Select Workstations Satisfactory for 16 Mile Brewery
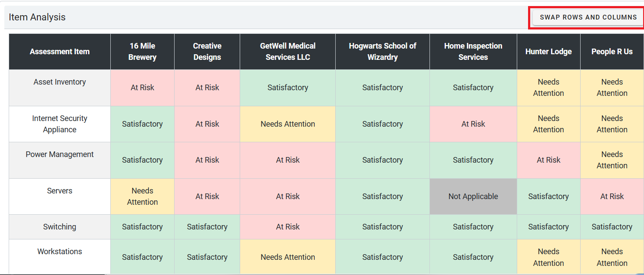The height and width of the screenshot is (275, 644). click(142, 257)
